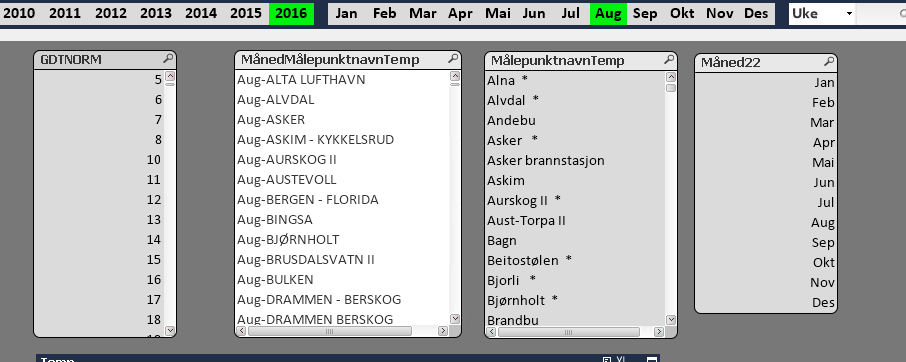Select Aug-BJØRNHOLT entry
The image size is (906, 362).
click(x=343, y=240)
